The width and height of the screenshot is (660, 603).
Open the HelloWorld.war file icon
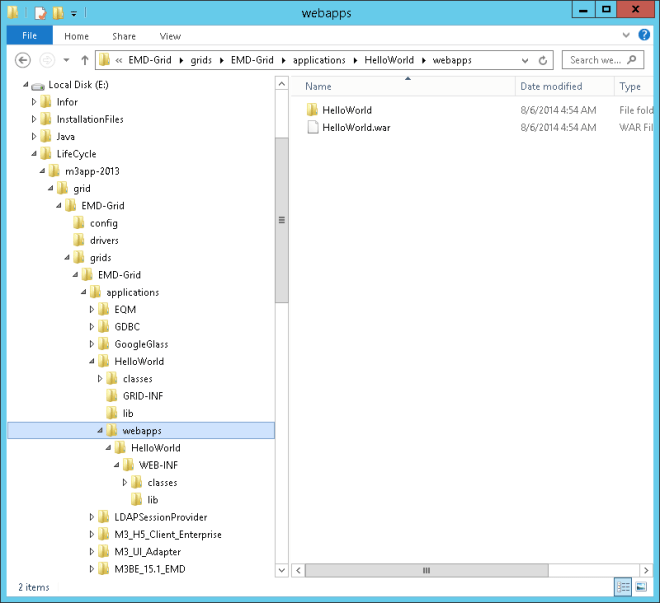(x=312, y=128)
